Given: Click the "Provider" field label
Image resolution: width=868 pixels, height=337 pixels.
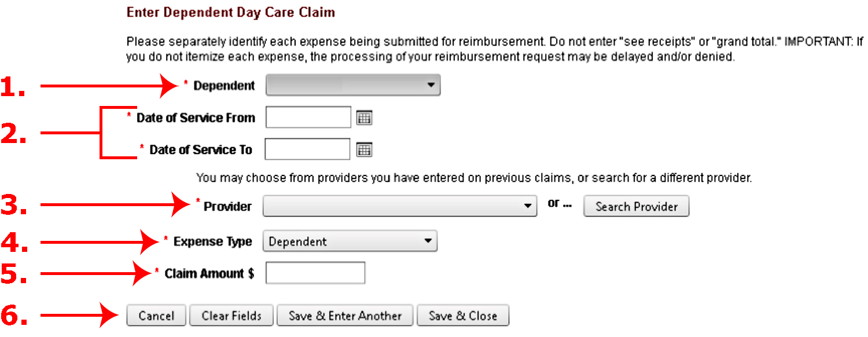Looking at the screenshot, I should (x=227, y=207).
